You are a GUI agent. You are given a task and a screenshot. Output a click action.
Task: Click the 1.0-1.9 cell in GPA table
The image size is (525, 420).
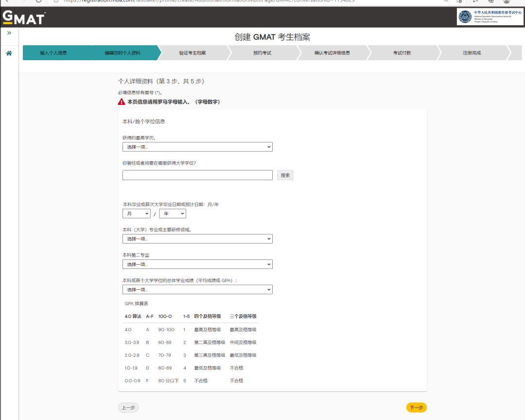[131, 368]
